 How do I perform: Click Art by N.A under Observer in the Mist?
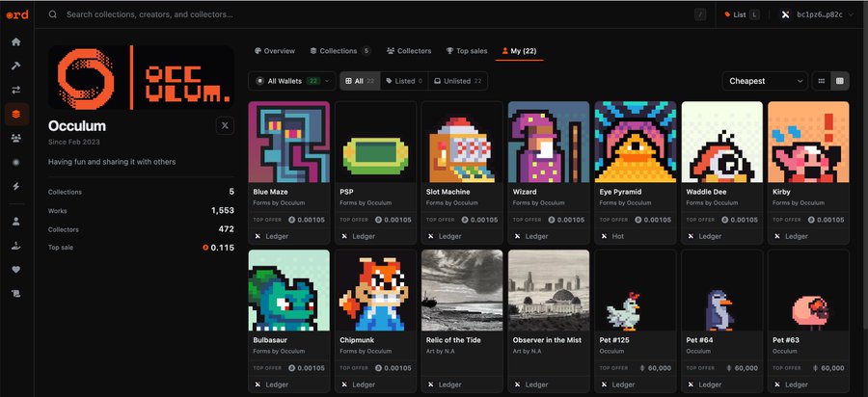(x=527, y=351)
